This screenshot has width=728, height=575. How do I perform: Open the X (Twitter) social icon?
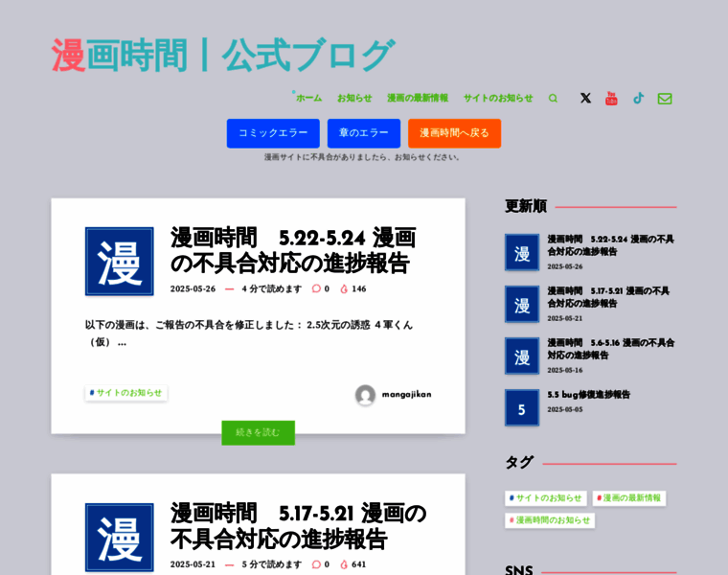pyautogui.click(x=585, y=98)
